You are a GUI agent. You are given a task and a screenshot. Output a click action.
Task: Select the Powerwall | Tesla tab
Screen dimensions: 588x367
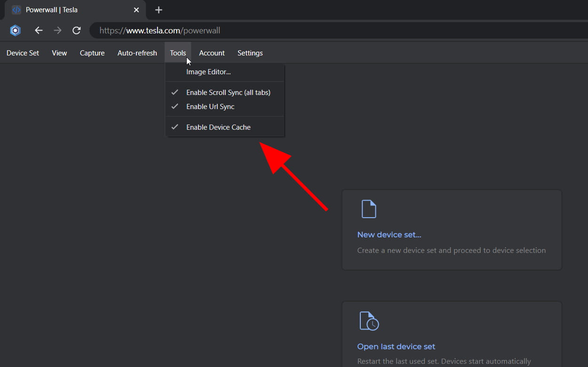[x=75, y=10]
